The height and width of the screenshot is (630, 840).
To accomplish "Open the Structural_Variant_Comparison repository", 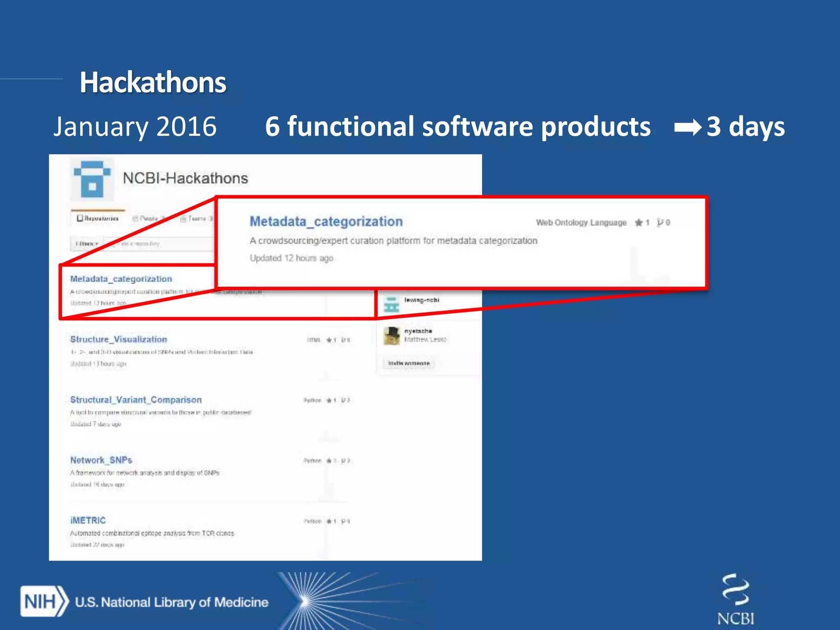I will (136, 400).
